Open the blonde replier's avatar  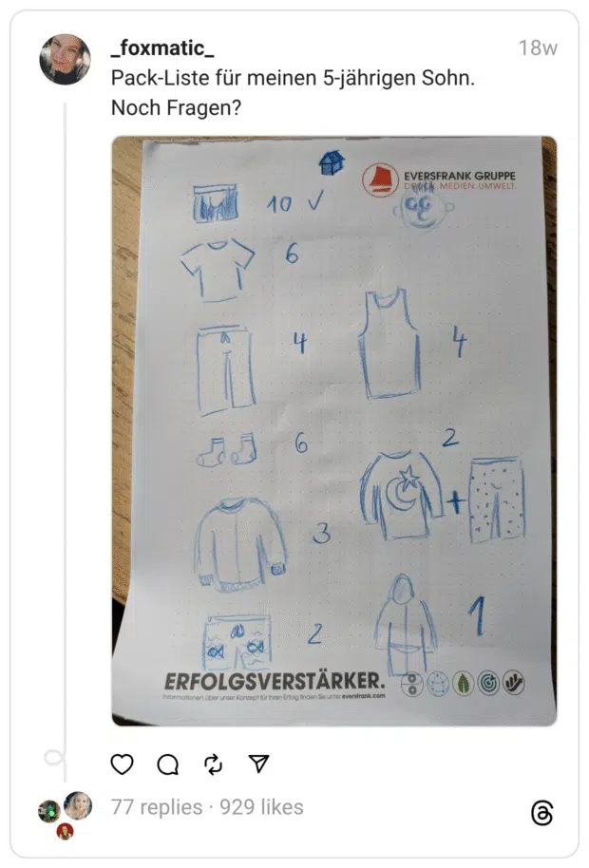[78, 805]
